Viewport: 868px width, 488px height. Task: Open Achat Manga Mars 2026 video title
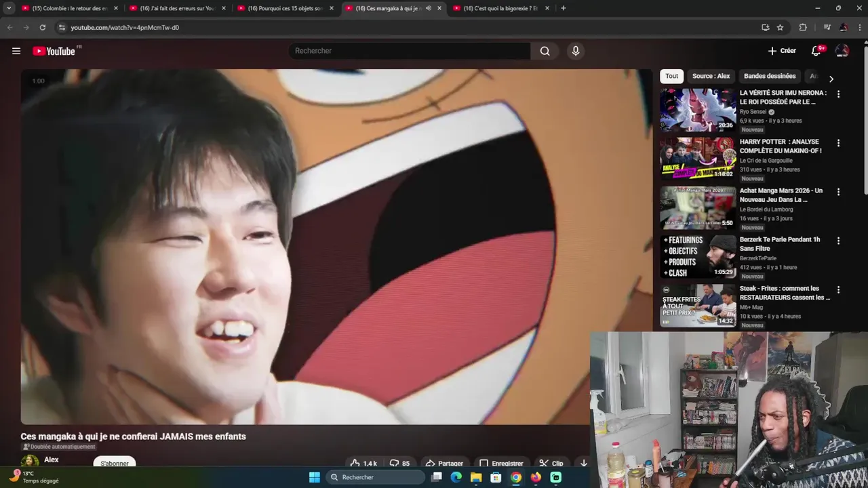click(x=781, y=195)
